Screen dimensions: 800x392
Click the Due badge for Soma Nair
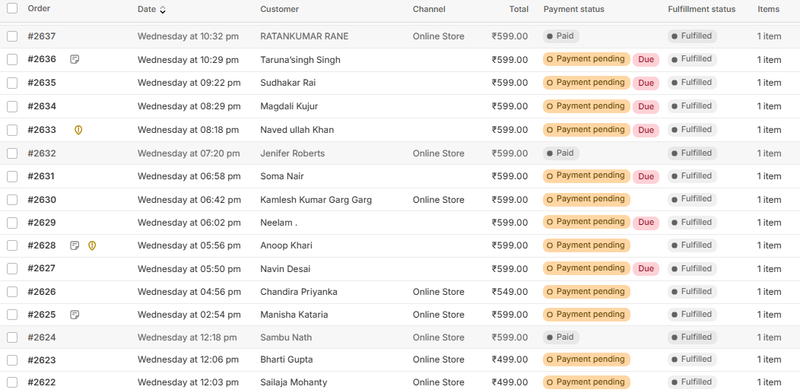tap(646, 176)
